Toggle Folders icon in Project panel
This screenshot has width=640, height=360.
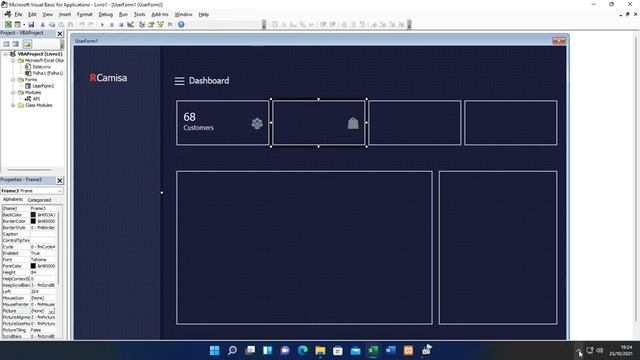coord(27,44)
